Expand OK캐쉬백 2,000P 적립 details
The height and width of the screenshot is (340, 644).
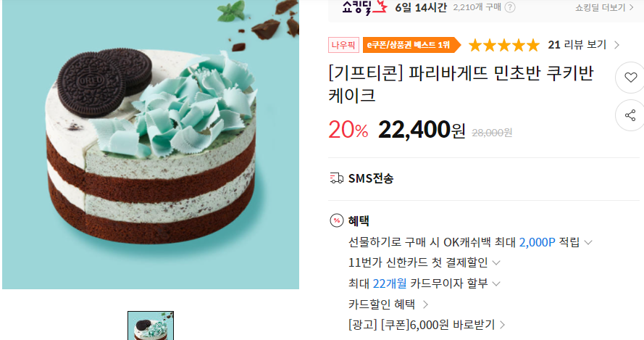[x=588, y=243]
